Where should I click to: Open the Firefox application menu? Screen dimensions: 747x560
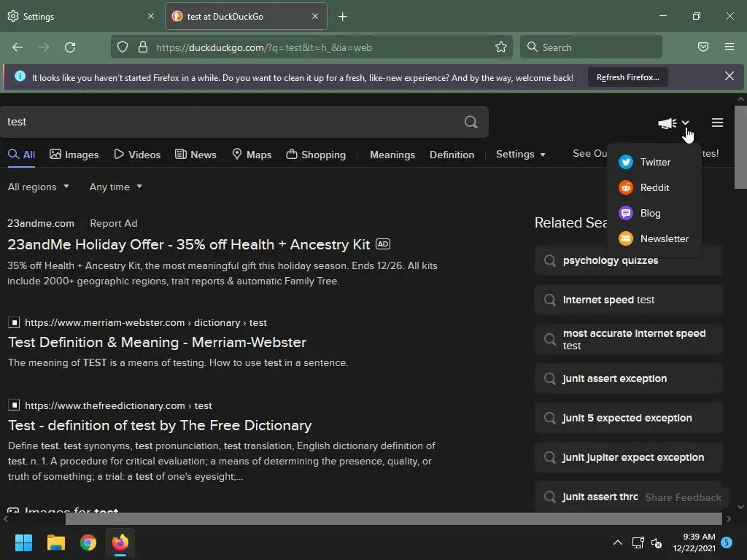pyautogui.click(x=729, y=47)
